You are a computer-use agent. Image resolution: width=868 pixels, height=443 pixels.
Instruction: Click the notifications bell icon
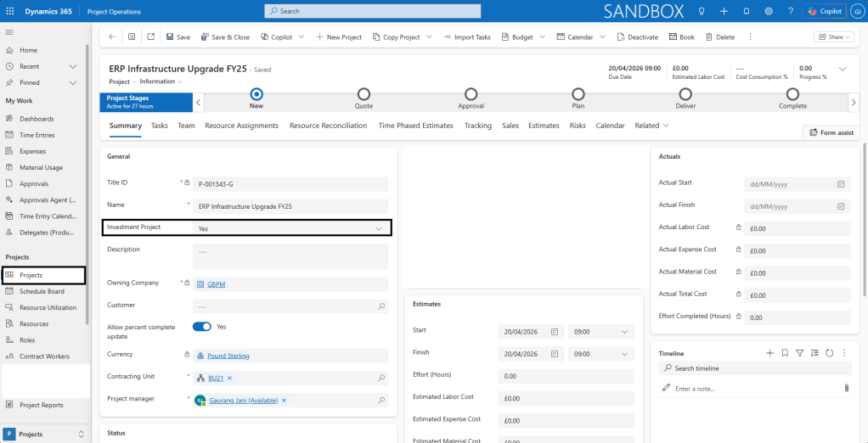pos(747,11)
